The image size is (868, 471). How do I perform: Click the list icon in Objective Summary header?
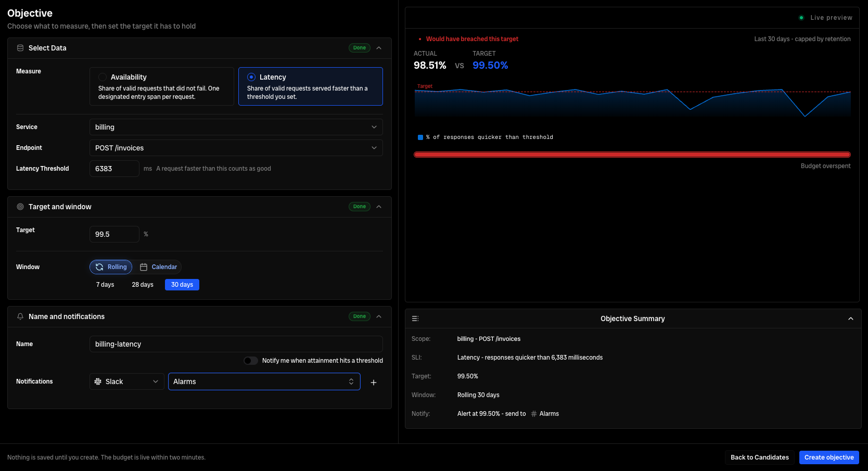click(415, 319)
